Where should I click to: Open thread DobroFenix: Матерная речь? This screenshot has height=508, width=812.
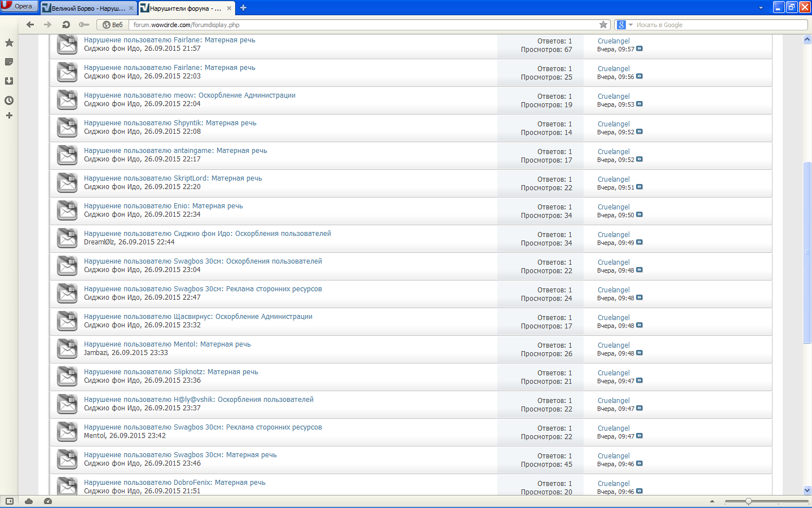[x=175, y=483]
